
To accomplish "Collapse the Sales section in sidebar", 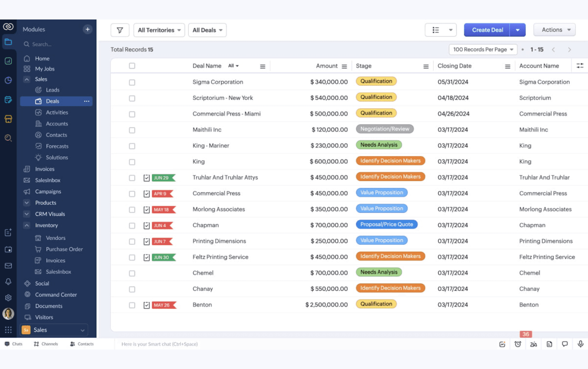I will tap(27, 79).
